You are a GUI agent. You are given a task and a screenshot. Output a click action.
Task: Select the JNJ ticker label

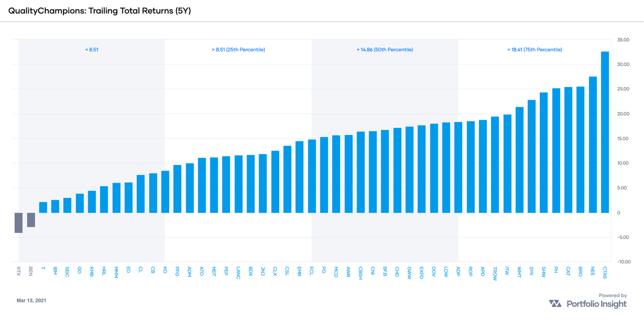tap(263, 271)
